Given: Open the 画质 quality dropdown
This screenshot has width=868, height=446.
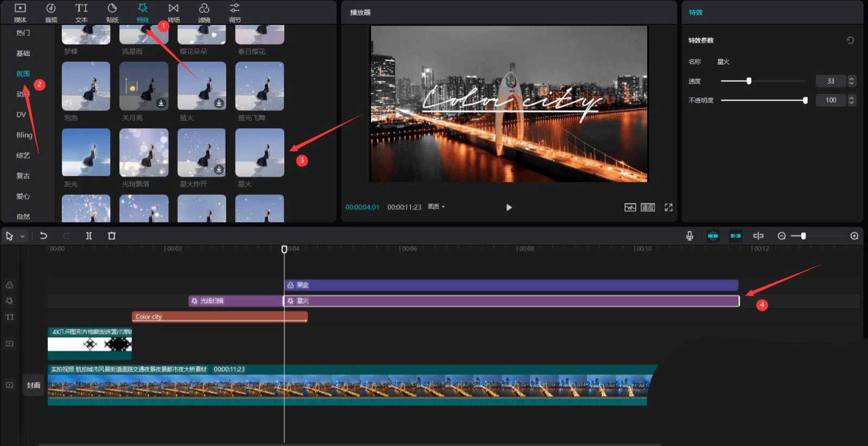Looking at the screenshot, I should [x=436, y=207].
